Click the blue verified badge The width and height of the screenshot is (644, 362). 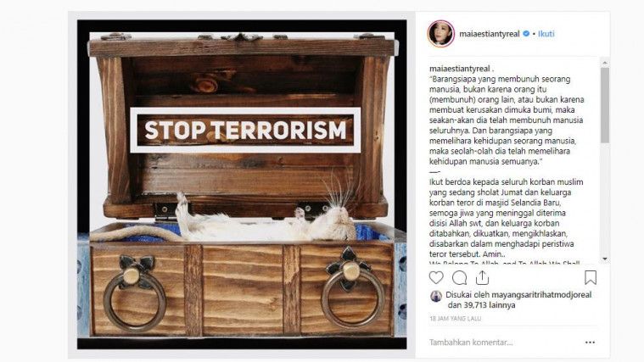[526, 34]
